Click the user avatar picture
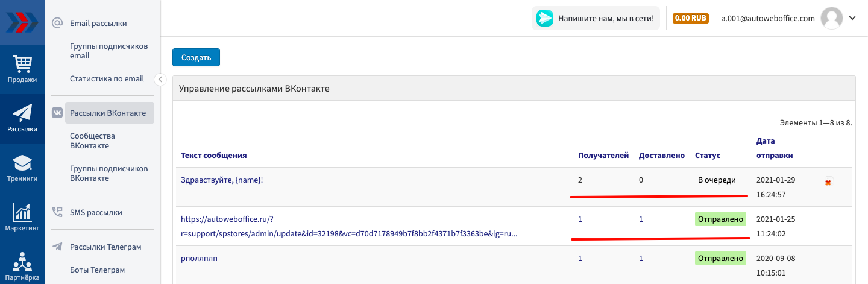 (832, 18)
